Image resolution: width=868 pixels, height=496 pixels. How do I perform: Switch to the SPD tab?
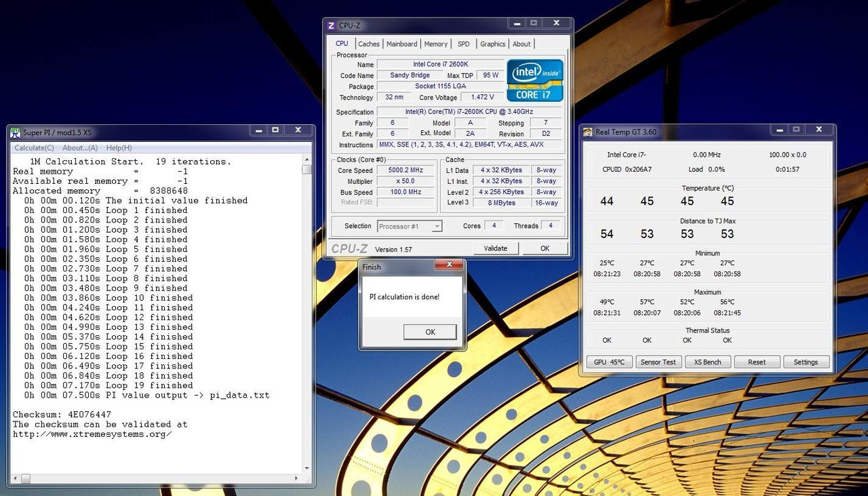[463, 44]
